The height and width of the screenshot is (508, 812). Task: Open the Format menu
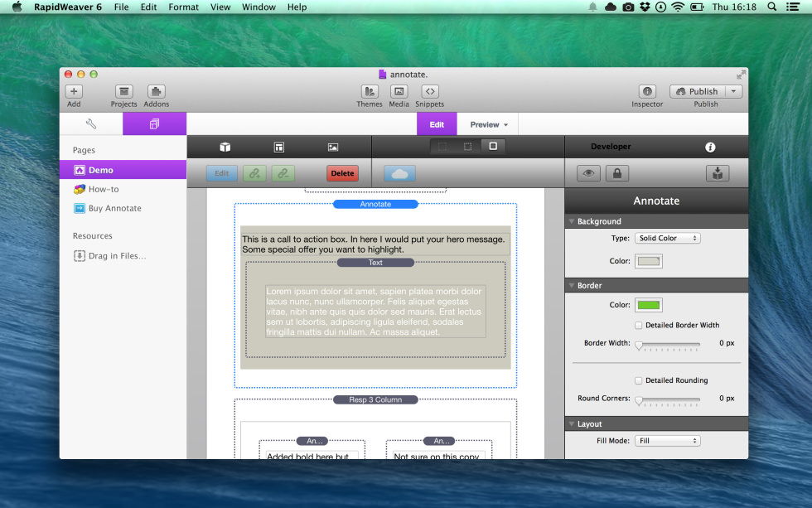183,7
